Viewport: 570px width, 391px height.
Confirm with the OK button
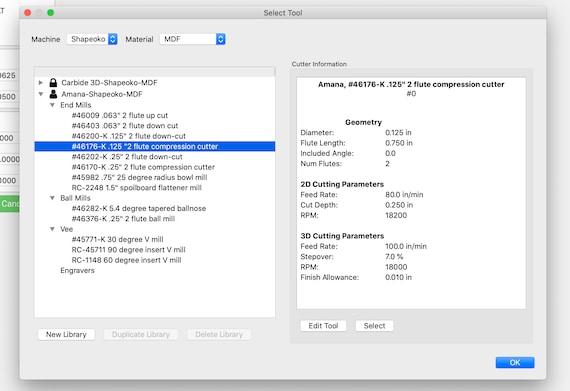tap(515, 363)
